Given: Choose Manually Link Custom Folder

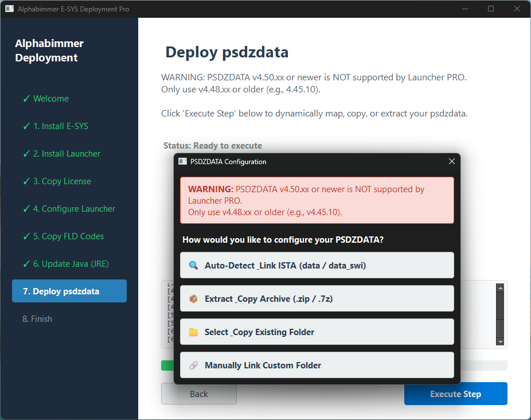Looking at the screenshot, I should [317, 365].
